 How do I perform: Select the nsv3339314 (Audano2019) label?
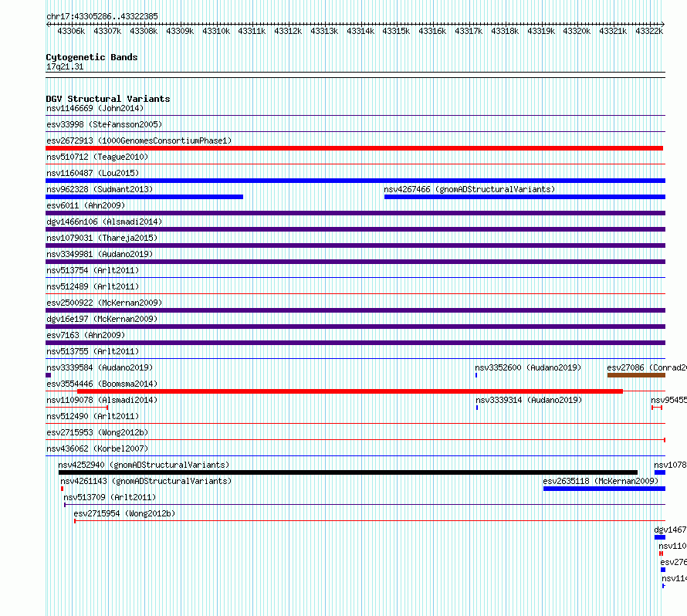click(529, 400)
